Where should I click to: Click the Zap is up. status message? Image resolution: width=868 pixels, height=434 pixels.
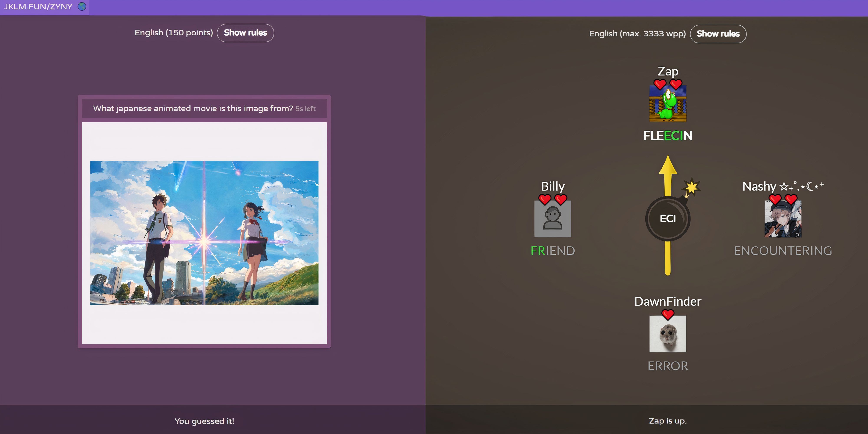click(x=668, y=421)
